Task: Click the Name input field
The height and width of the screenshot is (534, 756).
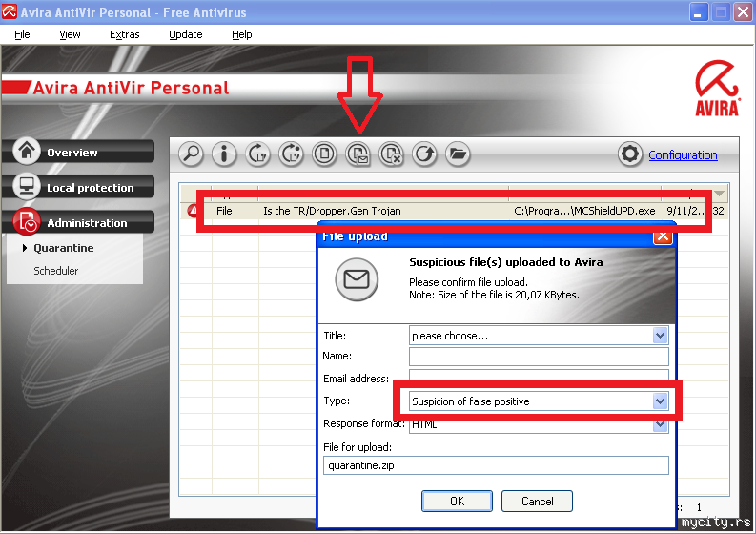Action: [539, 357]
